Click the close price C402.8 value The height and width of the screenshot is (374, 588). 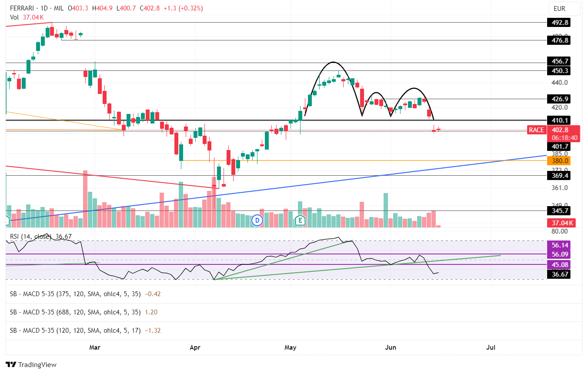(x=150, y=8)
